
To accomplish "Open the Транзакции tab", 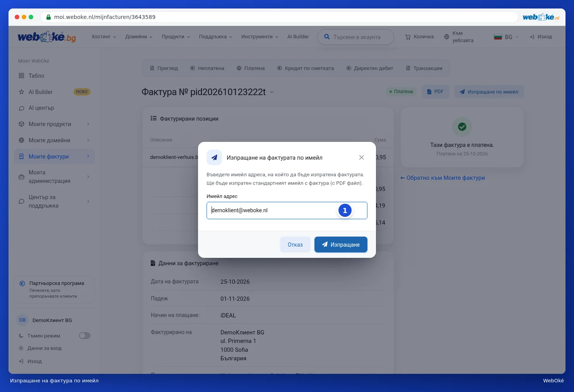I will click(424, 68).
